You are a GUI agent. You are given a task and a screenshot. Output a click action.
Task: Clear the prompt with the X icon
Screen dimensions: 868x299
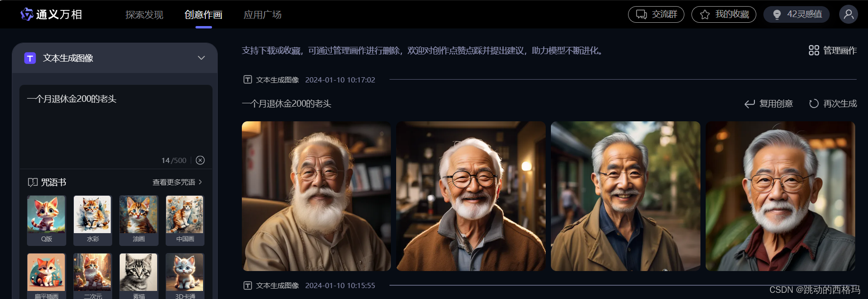(200, 160)
